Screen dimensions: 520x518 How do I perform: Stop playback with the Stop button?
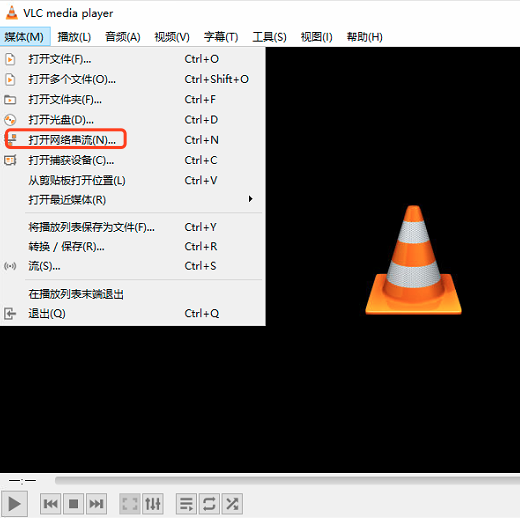(x=73, y=503)
